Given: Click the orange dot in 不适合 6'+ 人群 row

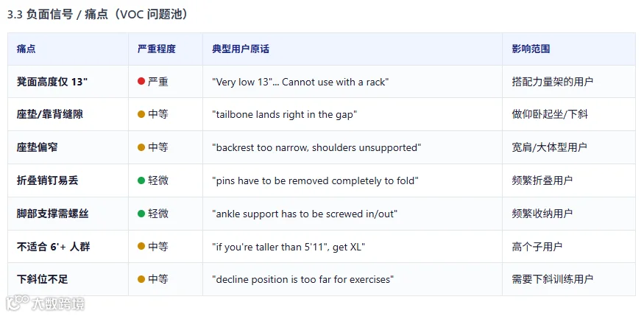Looking at the screenshot, I should pyautogui.click(x=141, y=246).
